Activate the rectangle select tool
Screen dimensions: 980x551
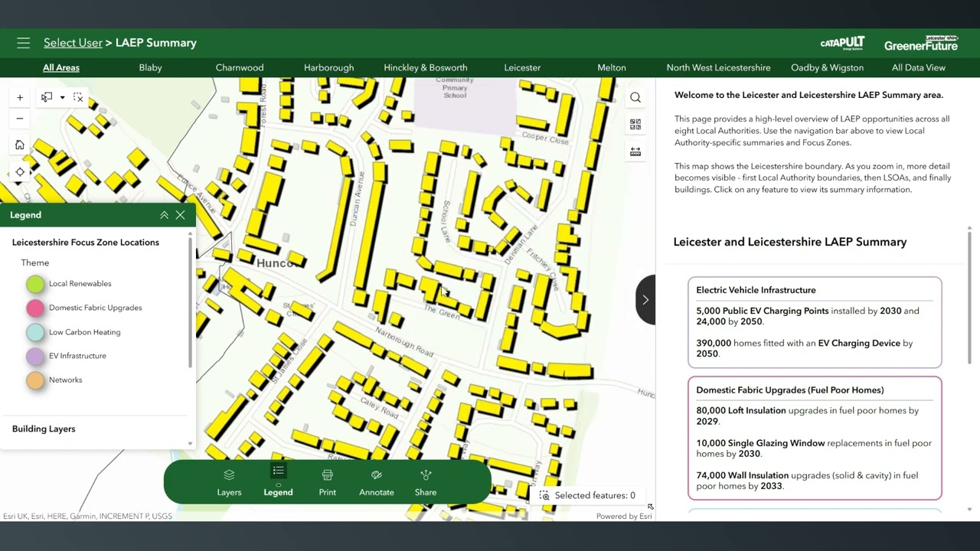coord(47,97)
